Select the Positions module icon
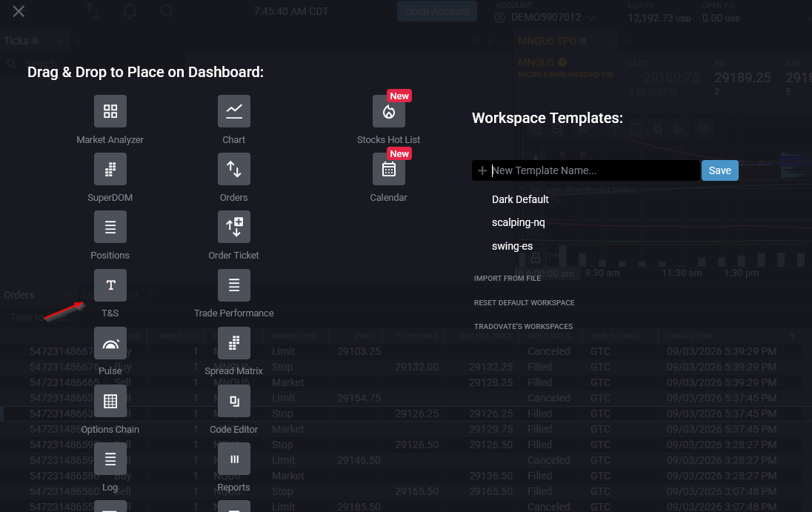The width and height of the screenshot is (812, 512). click(110, 227)
